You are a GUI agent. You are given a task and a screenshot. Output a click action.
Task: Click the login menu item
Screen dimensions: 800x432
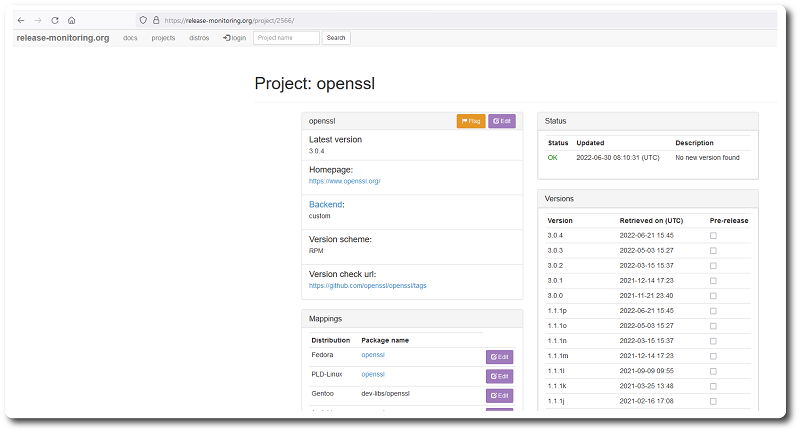(235, 38)
